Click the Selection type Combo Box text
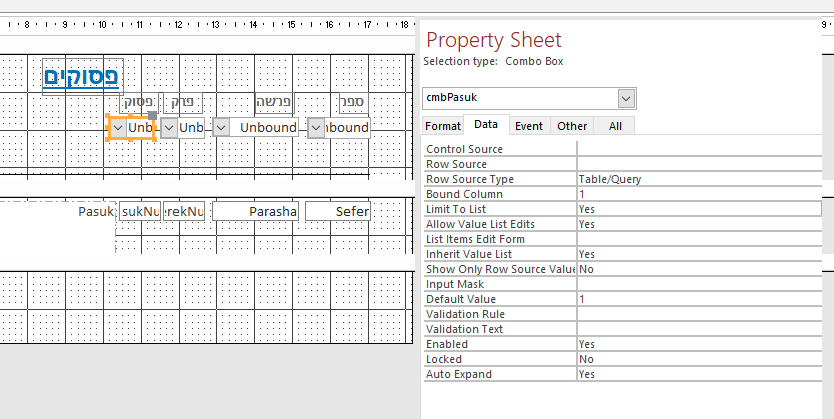This screenshot has width=834, height=419. pos(493,61)
